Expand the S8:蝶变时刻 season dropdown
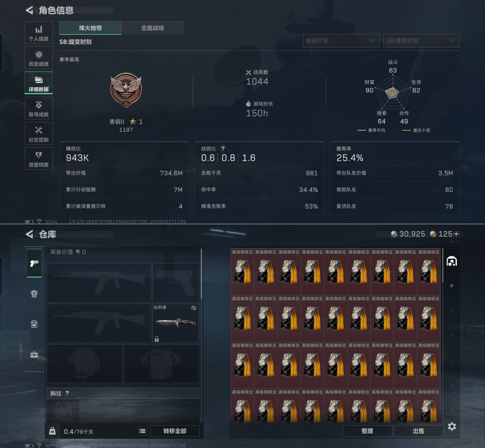This screenshot has width=485, height=448. [421, 41]
